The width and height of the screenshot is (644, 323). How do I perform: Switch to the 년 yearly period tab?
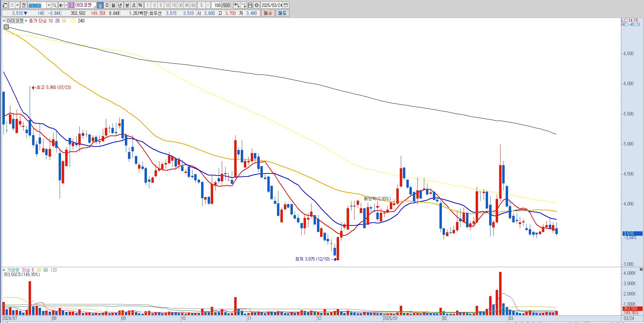(x=120, y=5)
